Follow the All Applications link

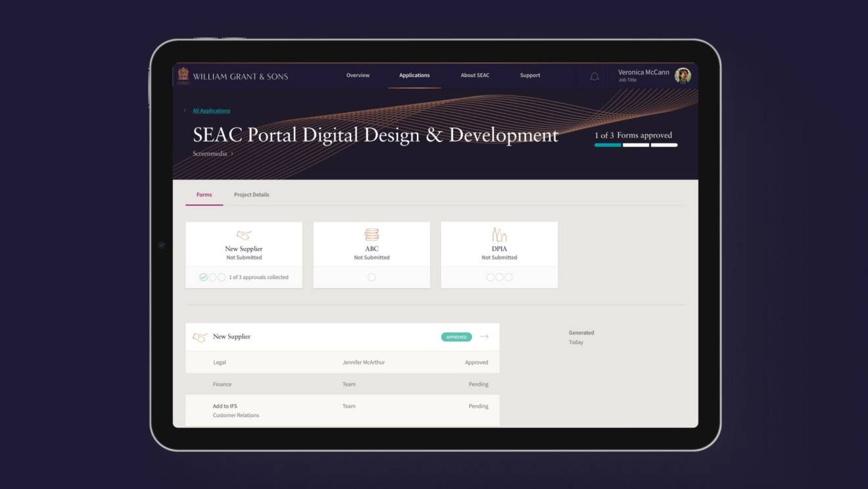(211, 111)
